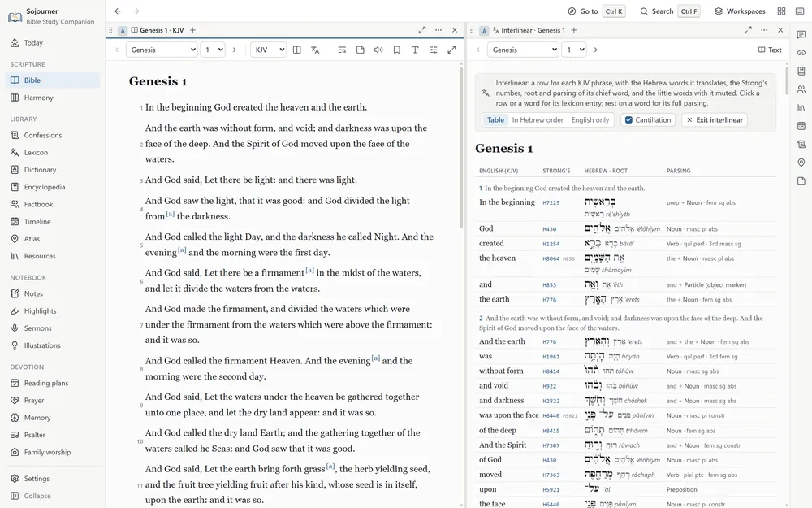Add a note via the sticky-note icon in Bible toolbar

pyautogui.click(x=361, y=50)
